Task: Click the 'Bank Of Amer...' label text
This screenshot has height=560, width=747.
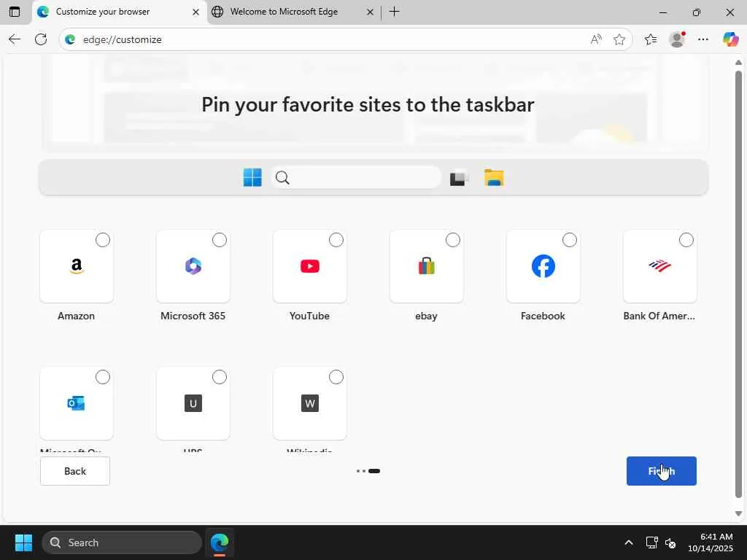Action: pyautogui.click(x=659, y=316)
